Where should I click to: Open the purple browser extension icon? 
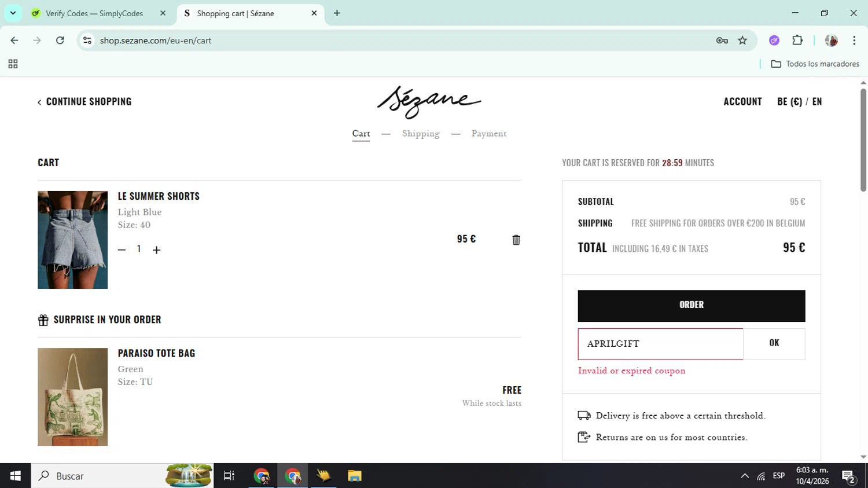(x=774, y=41)
